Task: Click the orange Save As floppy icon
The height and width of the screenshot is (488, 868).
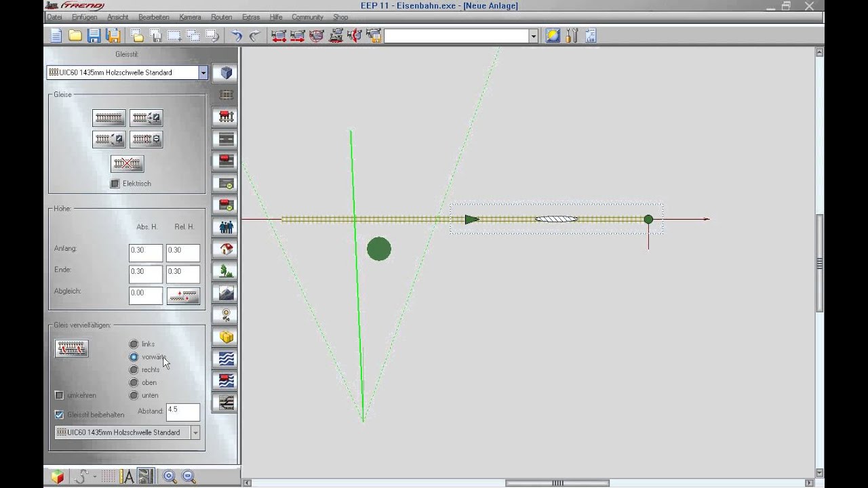Action: 113,36
